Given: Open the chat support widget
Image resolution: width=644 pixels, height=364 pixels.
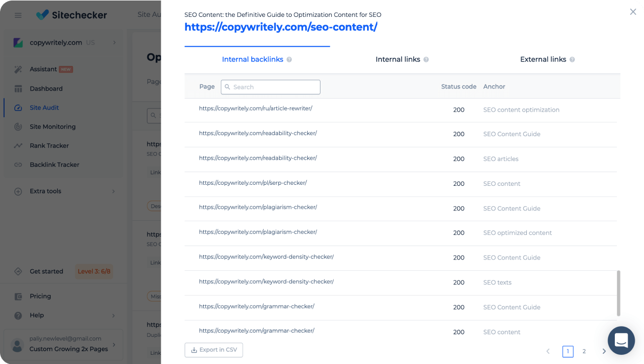Looking at the screenshot, I should point(621,340).
